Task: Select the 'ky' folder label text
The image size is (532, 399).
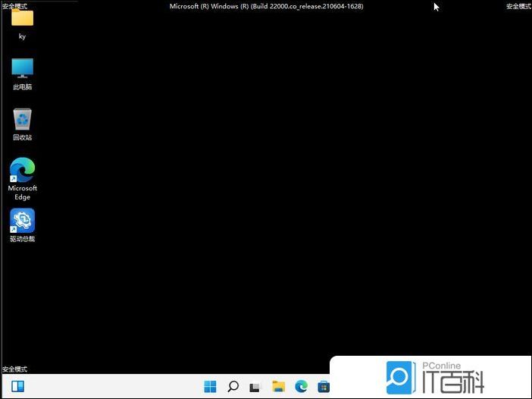Action: [x=23, y=36]
